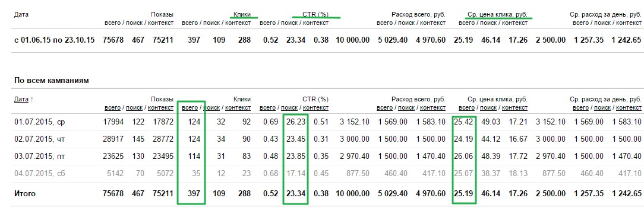Sort by CTR 'всего' link in campaigns table
The width and height of the screenshot is (644, 217).
point(268,107)
